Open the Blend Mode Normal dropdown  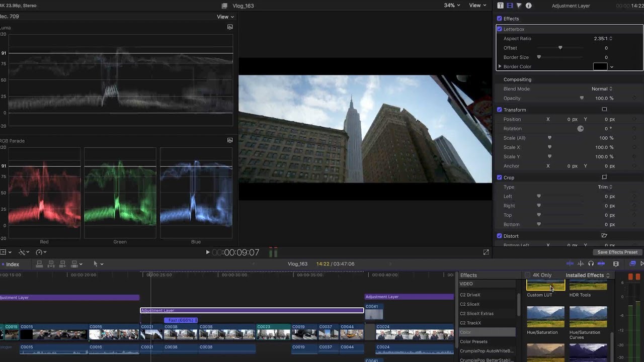[x=602, y=88]
